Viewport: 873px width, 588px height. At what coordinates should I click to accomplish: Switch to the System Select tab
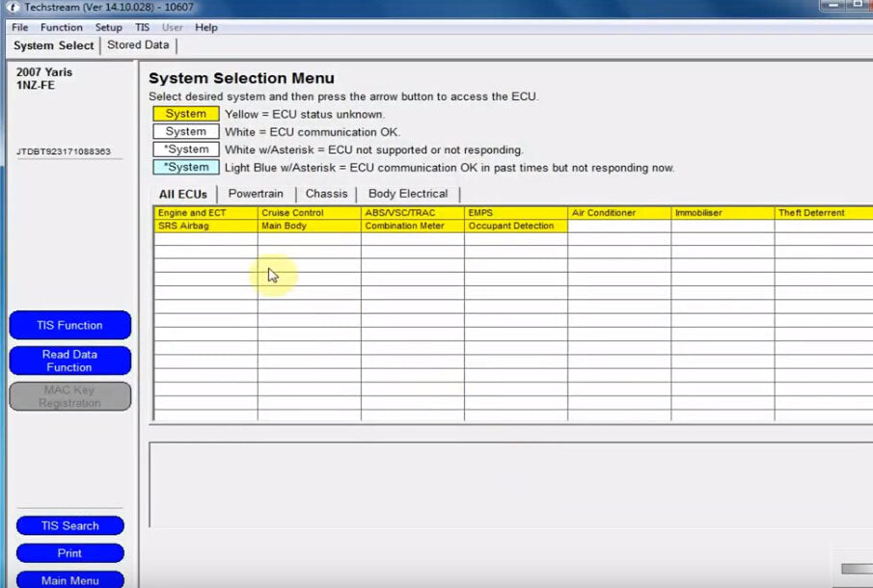tap(53, 45)
